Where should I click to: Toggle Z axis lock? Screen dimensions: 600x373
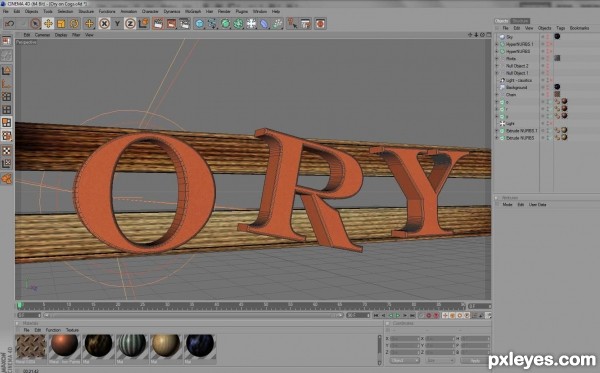(x=130, y=24)
